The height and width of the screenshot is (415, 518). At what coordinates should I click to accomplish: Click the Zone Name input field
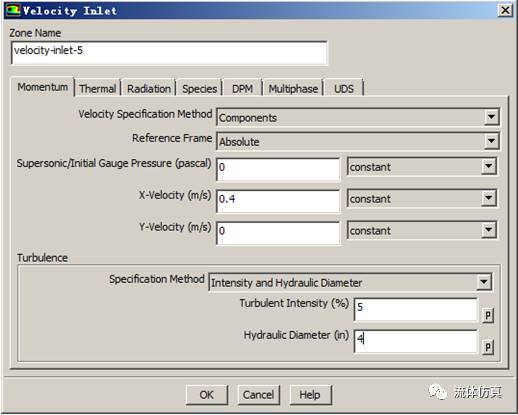click(169, 53)
